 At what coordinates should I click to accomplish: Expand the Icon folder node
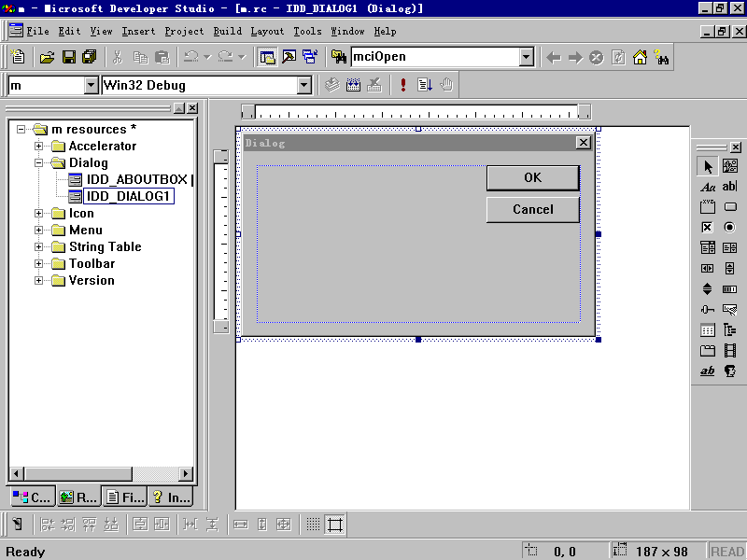click(38, 214)
